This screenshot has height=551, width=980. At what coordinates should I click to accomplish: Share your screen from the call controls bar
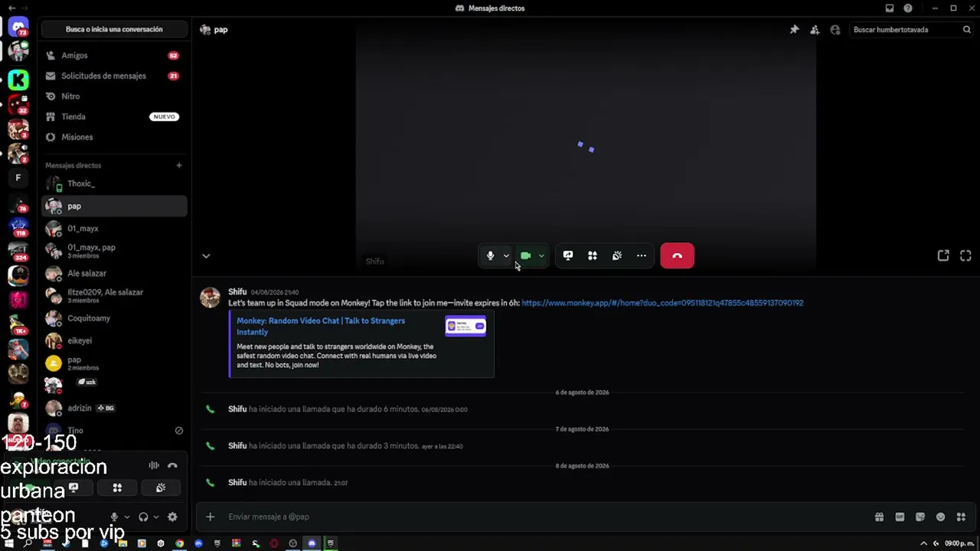pos(568,256)
